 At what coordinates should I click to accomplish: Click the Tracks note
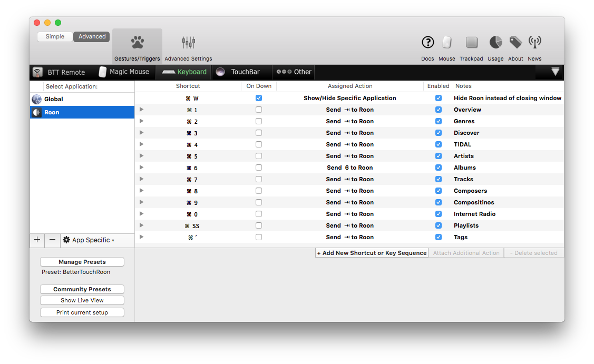tap(464, 179)
